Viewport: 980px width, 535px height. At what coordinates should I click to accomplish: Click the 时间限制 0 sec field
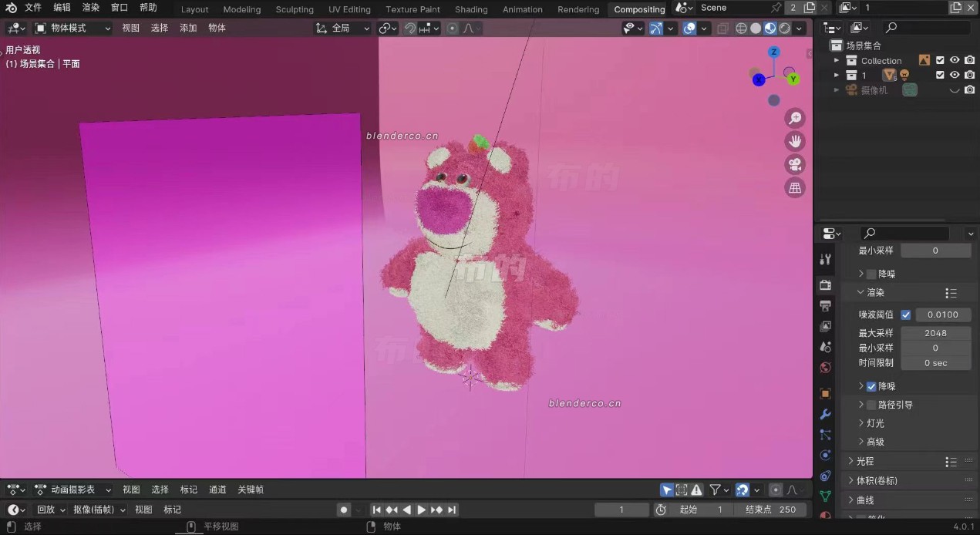(936, 363)
